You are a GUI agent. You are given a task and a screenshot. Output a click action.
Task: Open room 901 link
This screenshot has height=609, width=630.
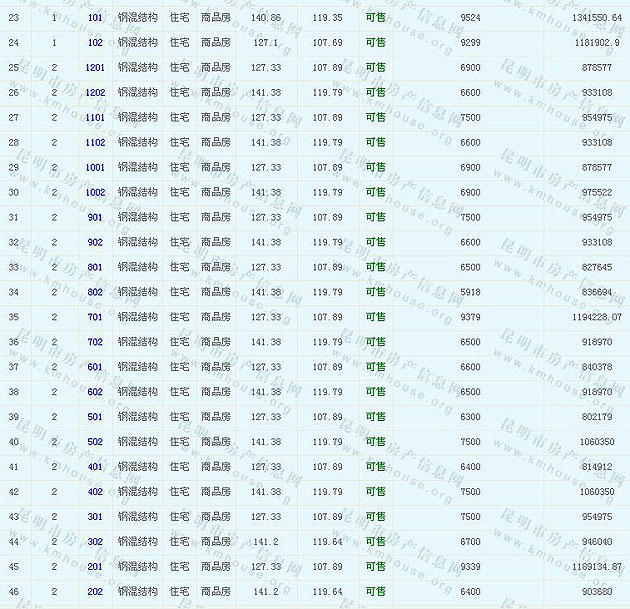95,217
